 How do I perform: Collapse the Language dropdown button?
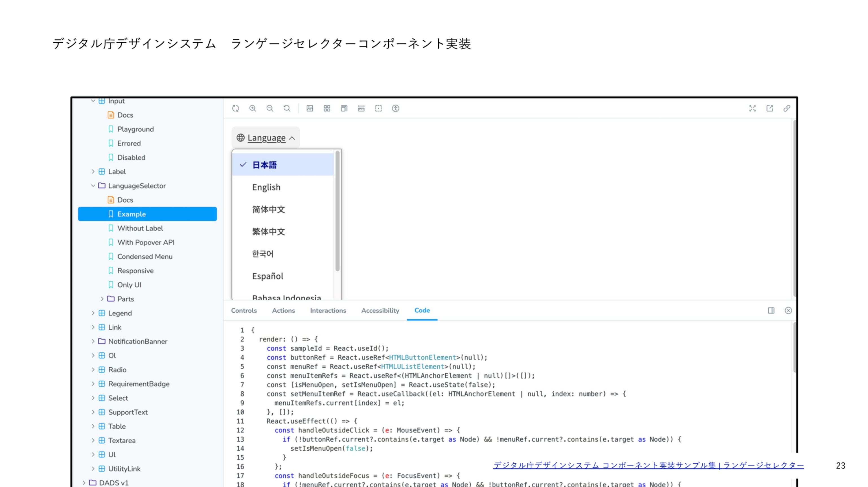tap(266, 138)
